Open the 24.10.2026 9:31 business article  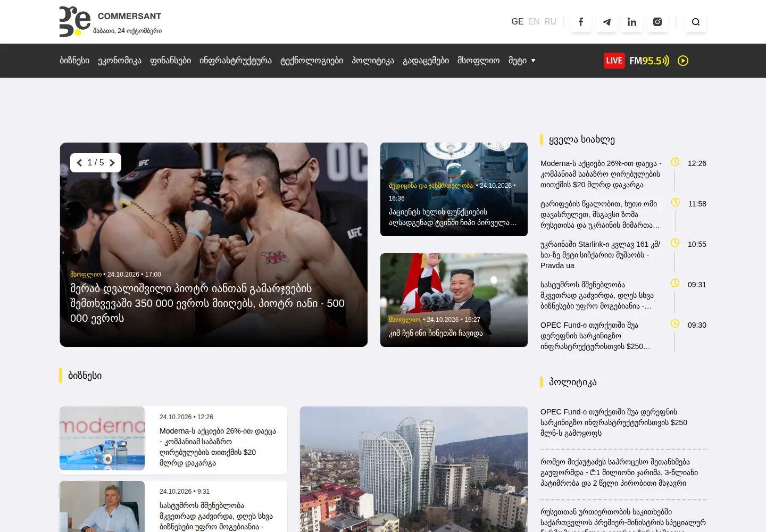click(x=173, y=506)
